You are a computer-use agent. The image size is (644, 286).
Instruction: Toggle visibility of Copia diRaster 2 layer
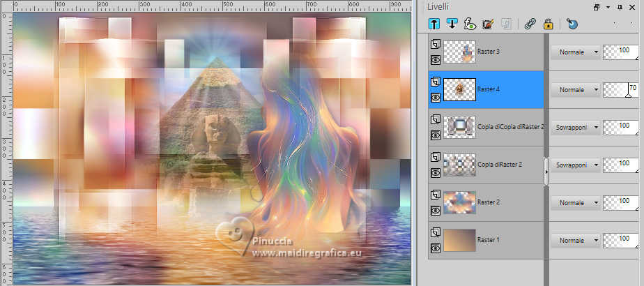click(436, 173)
